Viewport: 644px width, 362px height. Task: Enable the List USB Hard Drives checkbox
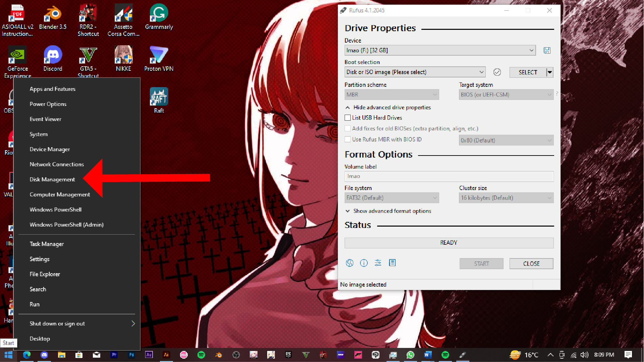[348, 118]
